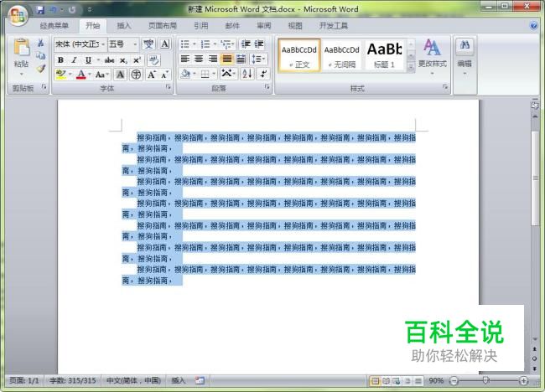Increase paragraph indent
The image size is (545, 392).
coord(259,44)
